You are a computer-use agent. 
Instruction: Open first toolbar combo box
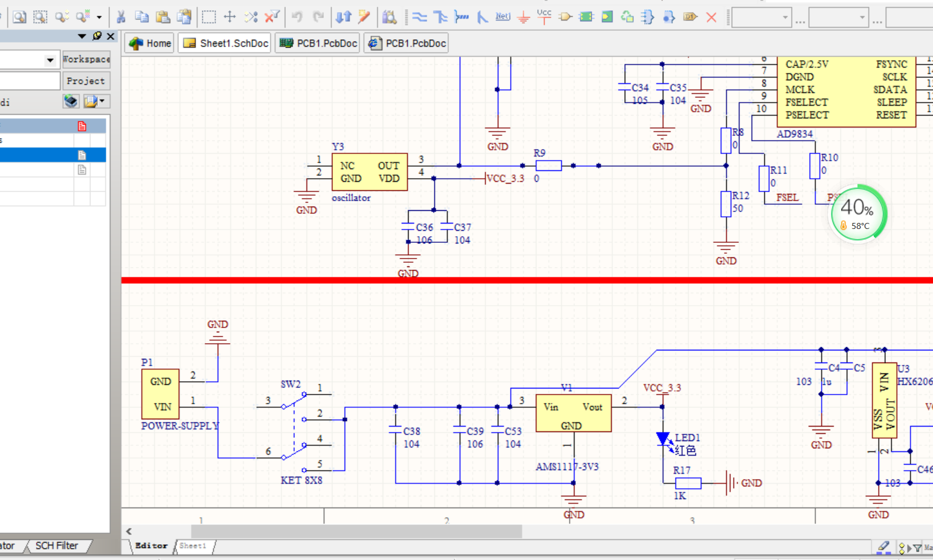(763, 18)
